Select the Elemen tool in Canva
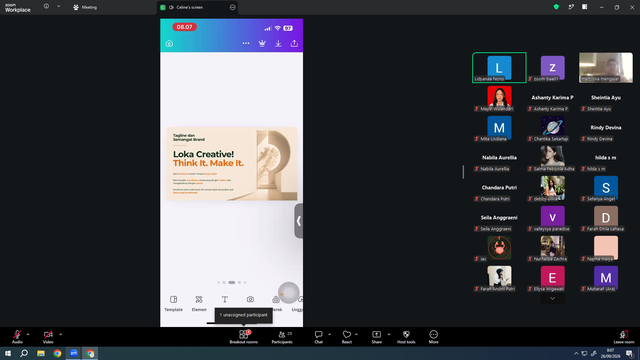This screenshot has width=640, height=360. tap(199, 304)
